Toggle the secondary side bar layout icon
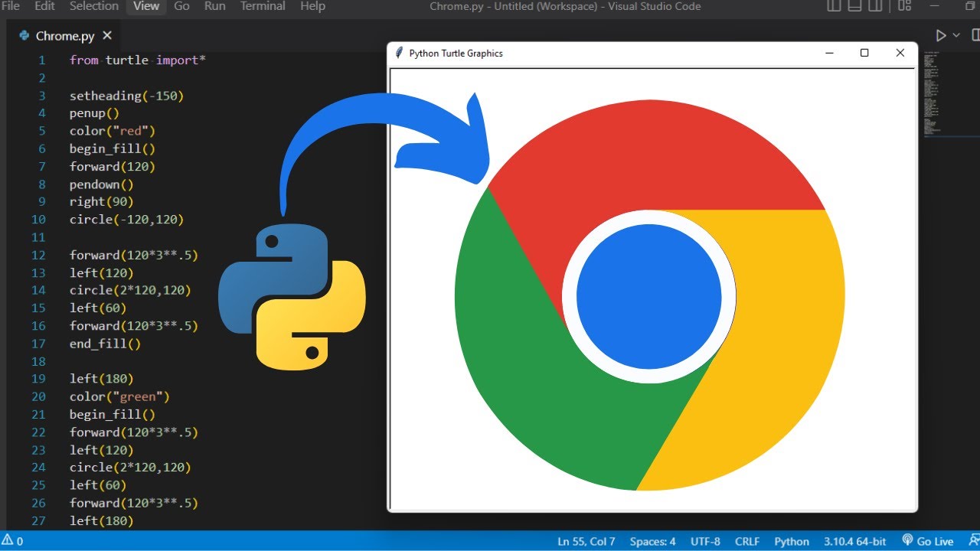980x551 pixels. [876, 6]
